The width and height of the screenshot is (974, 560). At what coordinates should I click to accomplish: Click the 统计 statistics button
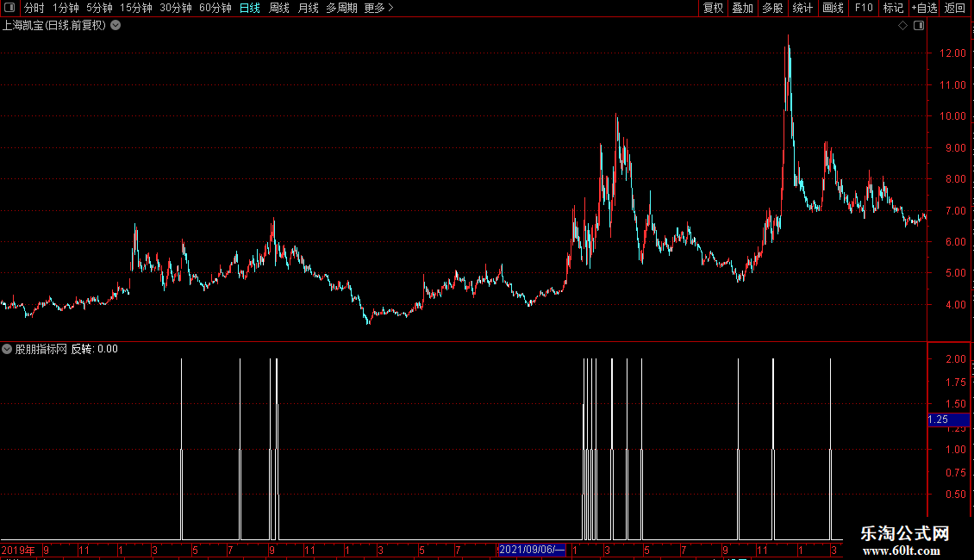click(x=802, y=8)
